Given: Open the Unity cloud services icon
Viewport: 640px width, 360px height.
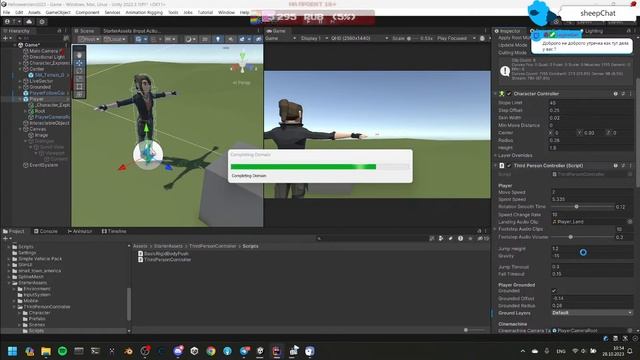Looking at the screenshot, I should click(29, 22).
